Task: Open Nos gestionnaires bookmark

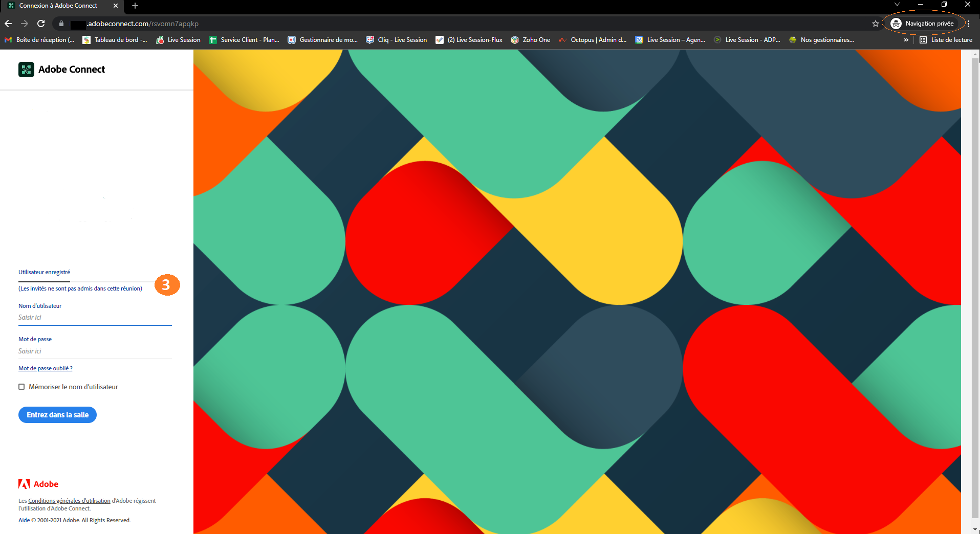Action: [x=822, y=40]
